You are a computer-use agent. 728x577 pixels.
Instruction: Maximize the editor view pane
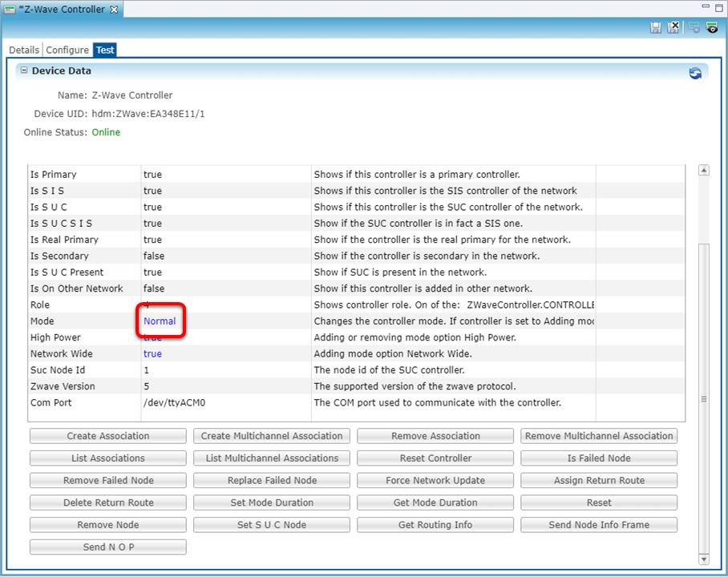(x=719, y=7)
